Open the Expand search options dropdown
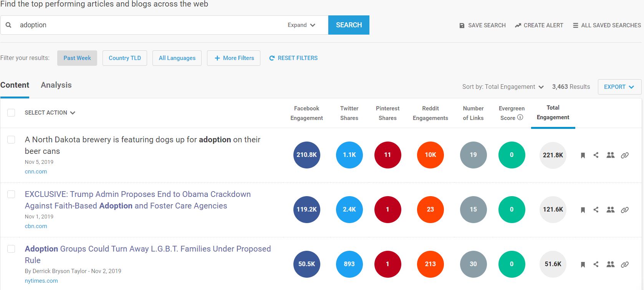The height and width of the screenshot is (290, 644). [x=301, y=25]
